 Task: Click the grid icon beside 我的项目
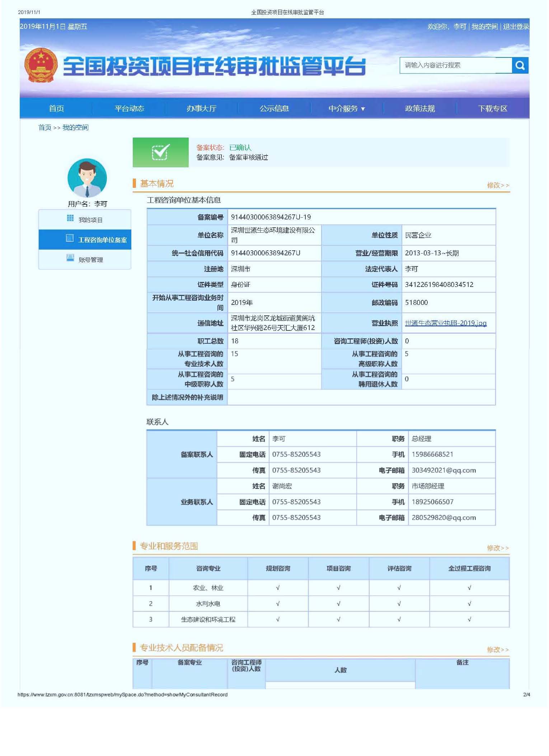(x=70, y=218)
